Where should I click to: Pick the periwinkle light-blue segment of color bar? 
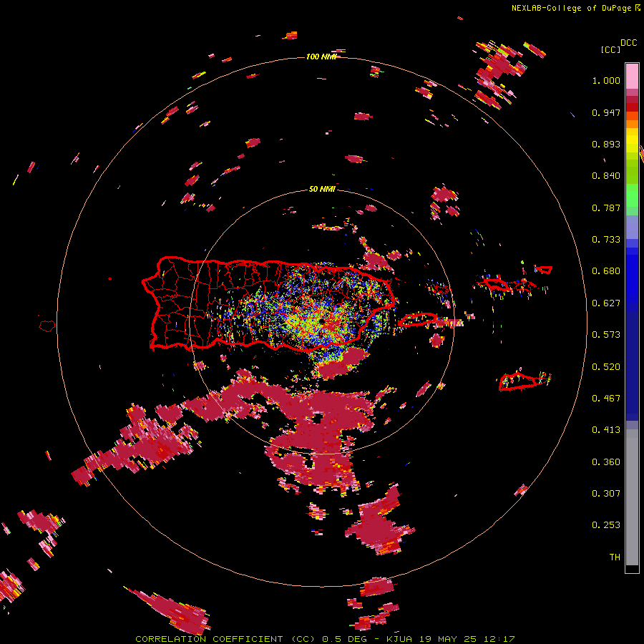point(632,227)
